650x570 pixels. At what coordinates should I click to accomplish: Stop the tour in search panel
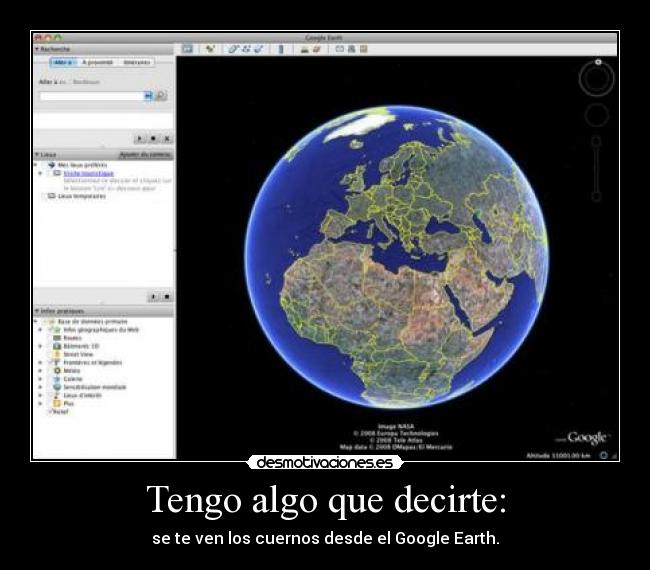[153, 138]
